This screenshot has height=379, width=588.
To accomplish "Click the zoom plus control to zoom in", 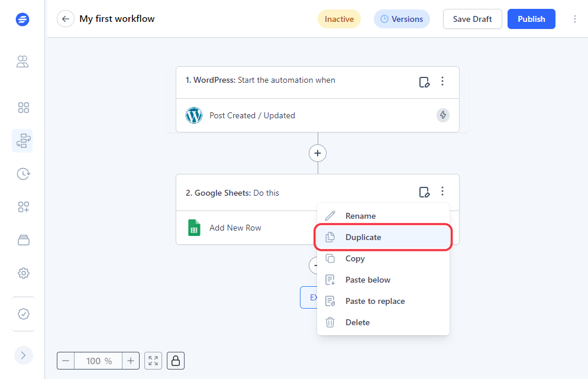I will pyautogui.click(x=131, y=361).
